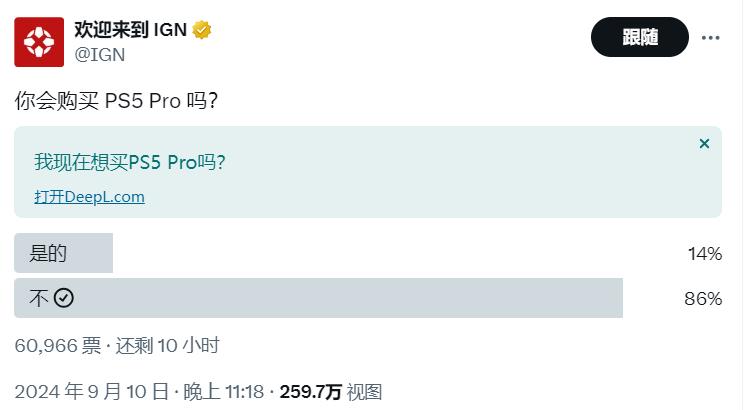
Task: Click the translated text 我现在想买PS5 Pro吗?
Action: pyautogui.click(x=129, y=162)
